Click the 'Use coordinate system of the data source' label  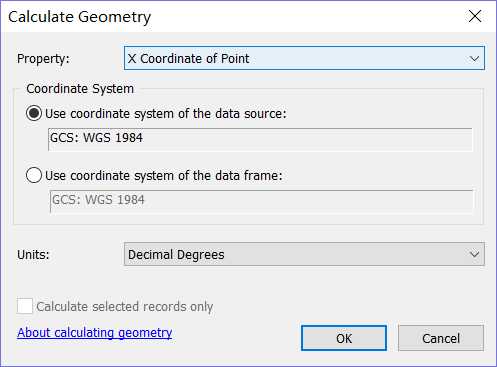[x=166, y=114]
